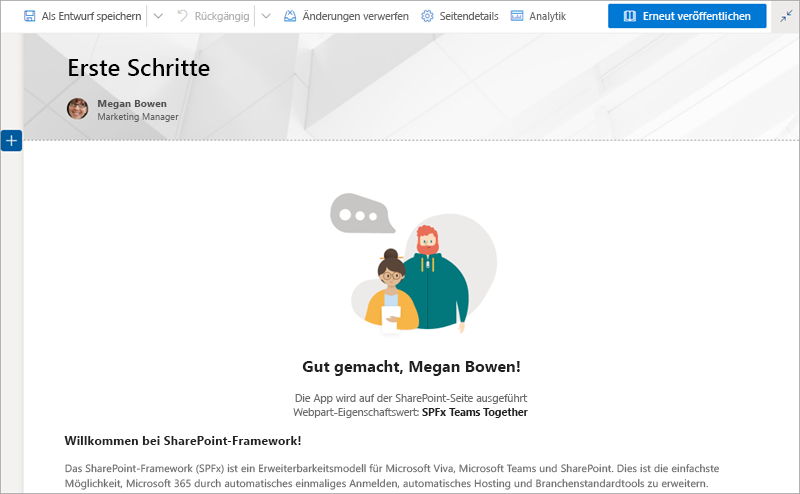Open Analytik via its text label

point(547,16)
